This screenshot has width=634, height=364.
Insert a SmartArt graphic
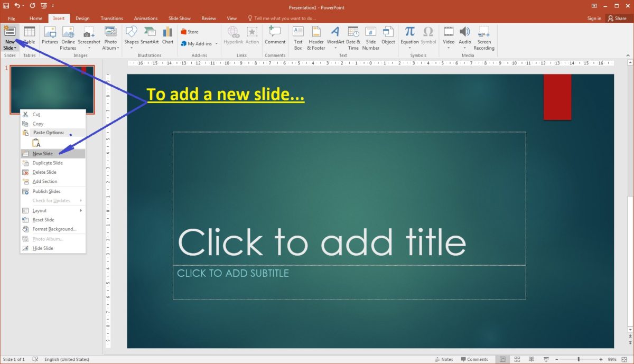(149, 36)
